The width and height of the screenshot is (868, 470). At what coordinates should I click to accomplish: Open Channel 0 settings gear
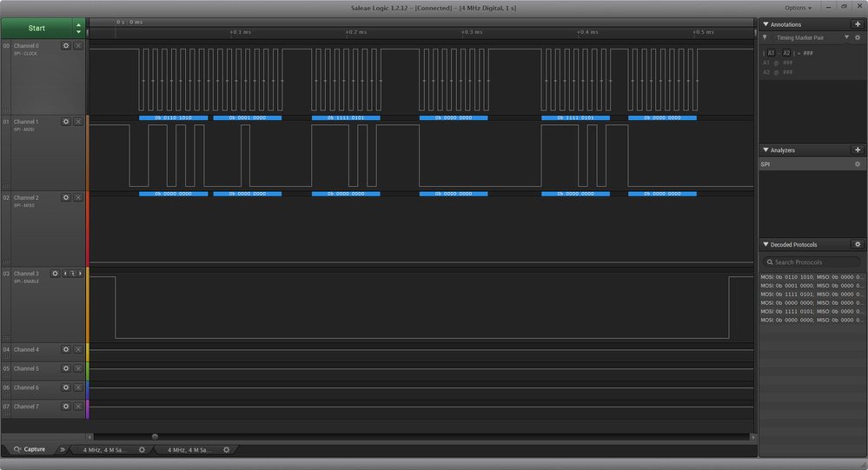click(x=66, y=45)
